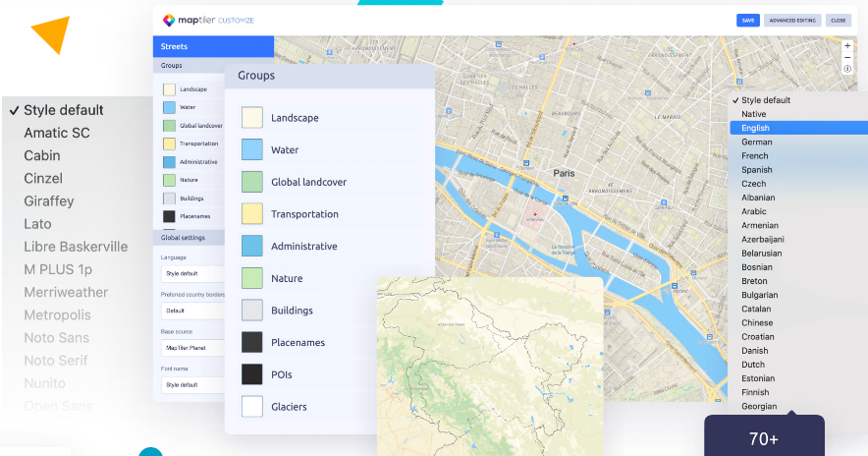The height and width of the screenshot is (456, 868).
Task: Select the Streets tab in the sidebar
Action: click(x=213, y=46)
